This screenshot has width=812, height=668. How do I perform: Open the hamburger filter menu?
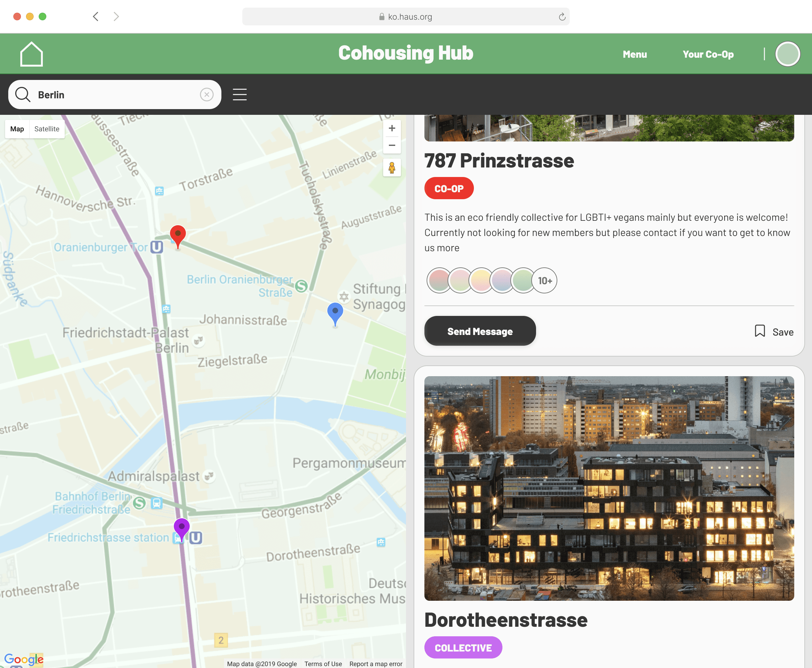coord(239,95)
